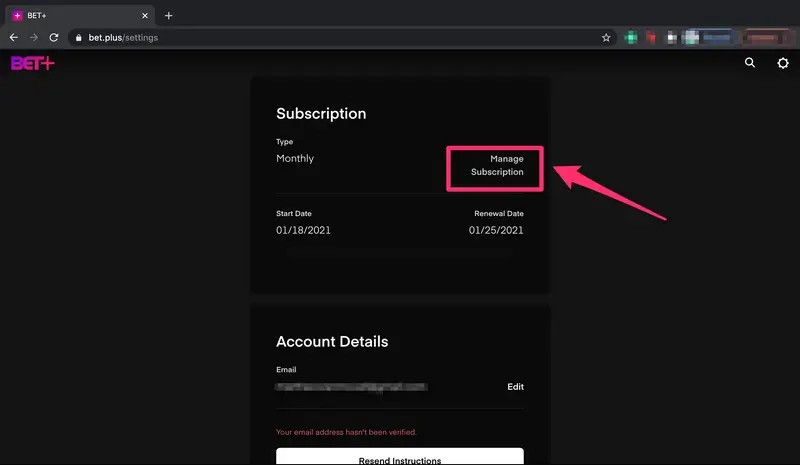Click the blurred email address value

point(352,387)
